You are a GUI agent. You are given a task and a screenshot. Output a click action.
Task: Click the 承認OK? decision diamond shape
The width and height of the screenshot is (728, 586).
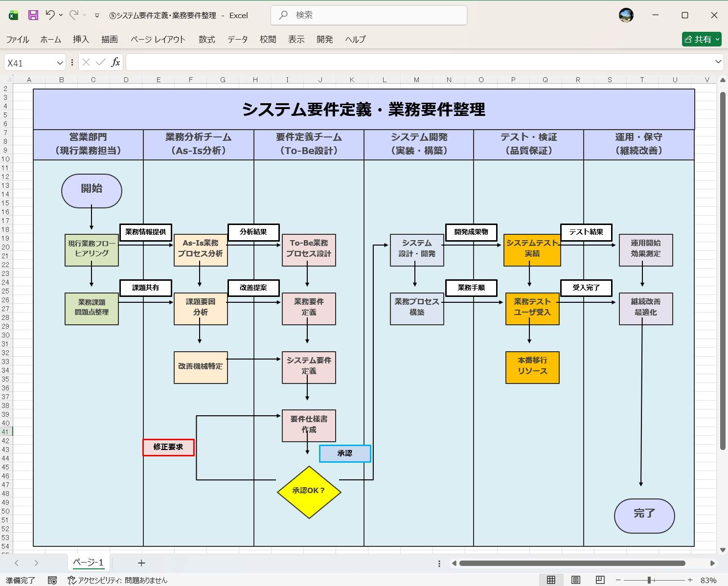click(309, 492)
